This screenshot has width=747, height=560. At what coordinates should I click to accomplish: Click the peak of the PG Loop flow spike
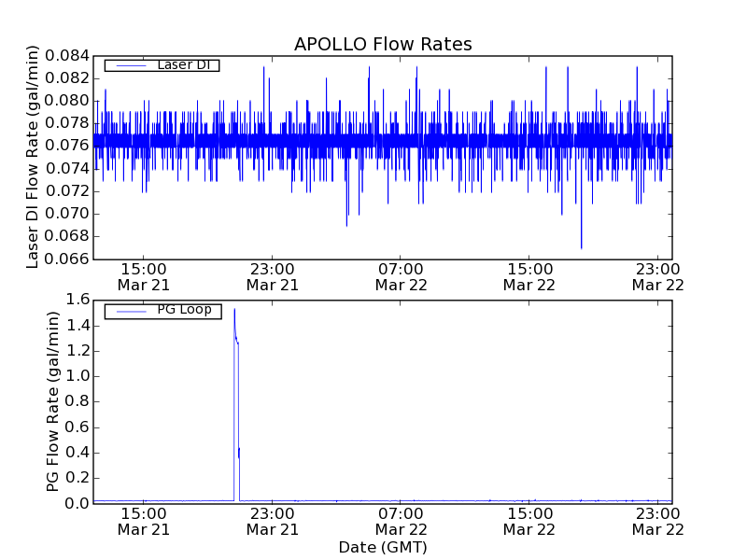click(234, 310)
